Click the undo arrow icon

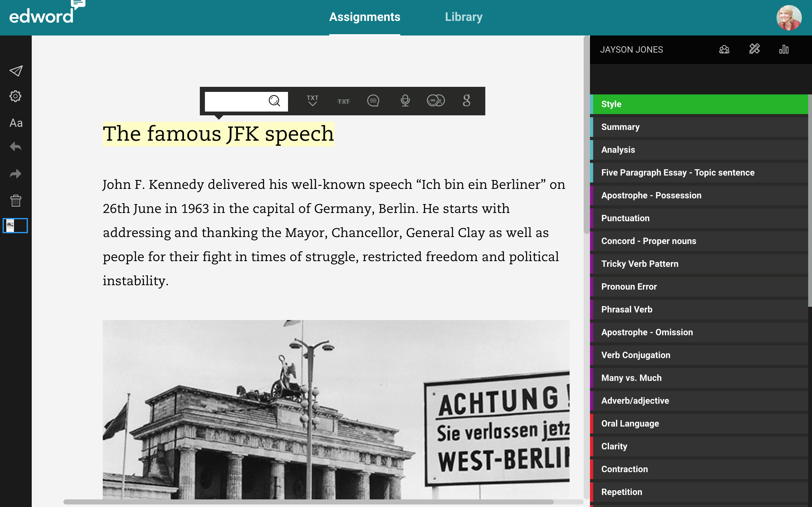pos(16,146)
